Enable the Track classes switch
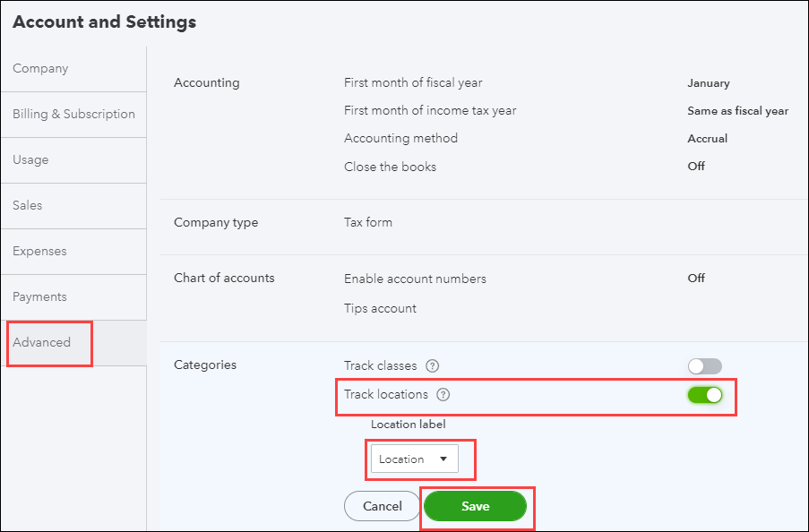Image resolution: width=809 pixels, height=532 pixels. [x=704, y=366]
